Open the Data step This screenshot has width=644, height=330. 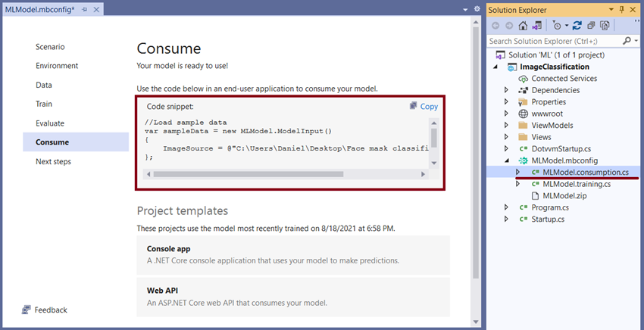43,85
